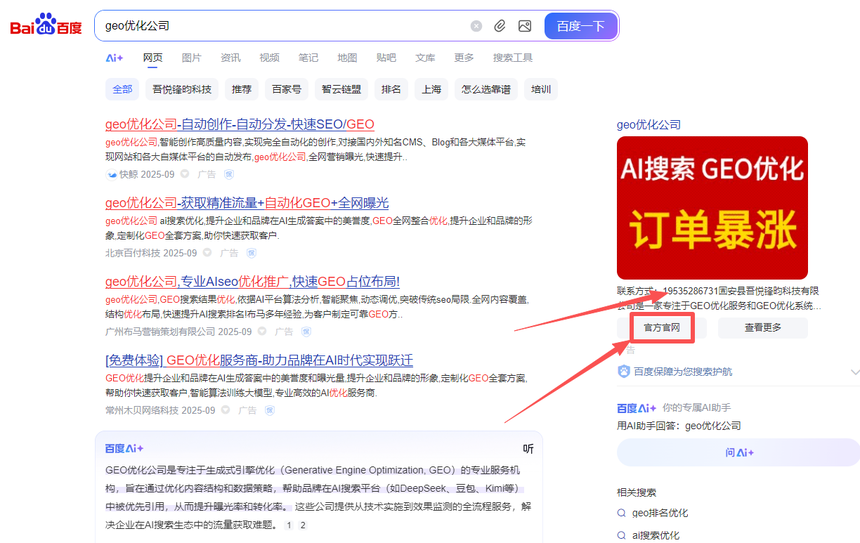Click inside the search input field
The height and width of the screenshot is (543, 860).
point(280,26)
